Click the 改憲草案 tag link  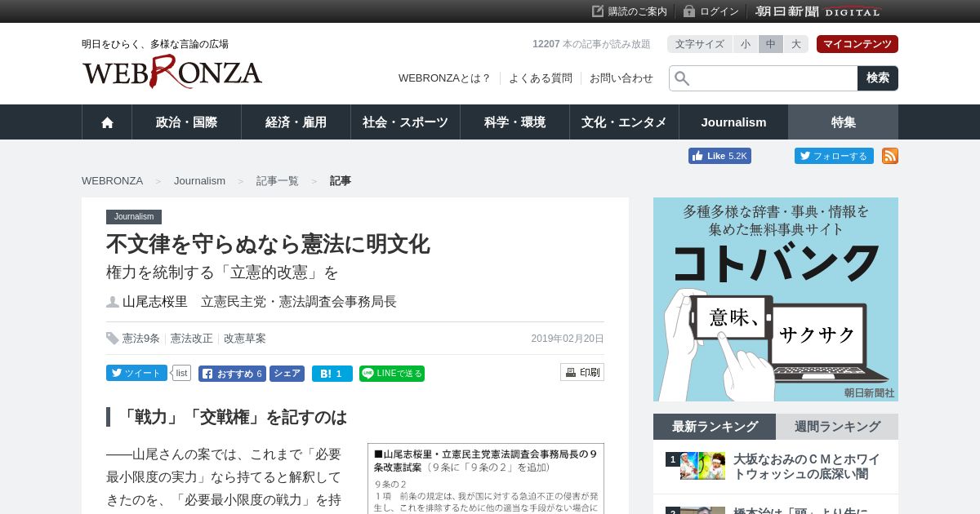coord(245,339)
